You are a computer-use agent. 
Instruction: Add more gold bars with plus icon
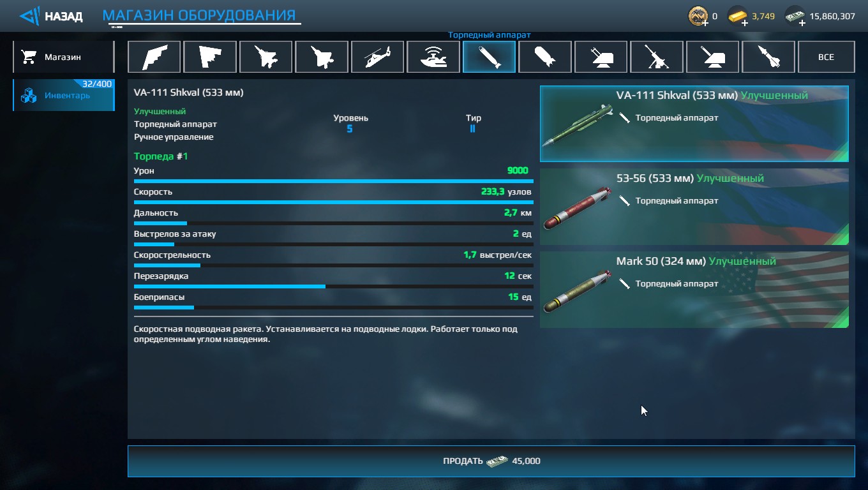coord(745,23)
